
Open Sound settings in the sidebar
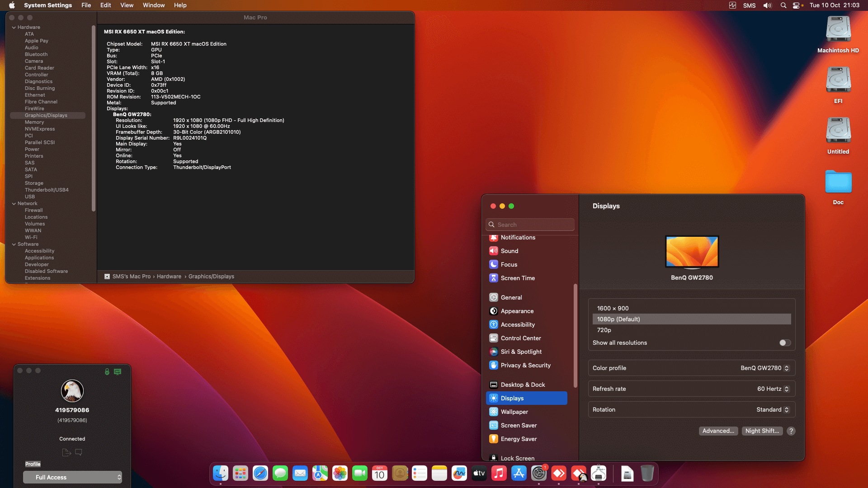(509, 251)
